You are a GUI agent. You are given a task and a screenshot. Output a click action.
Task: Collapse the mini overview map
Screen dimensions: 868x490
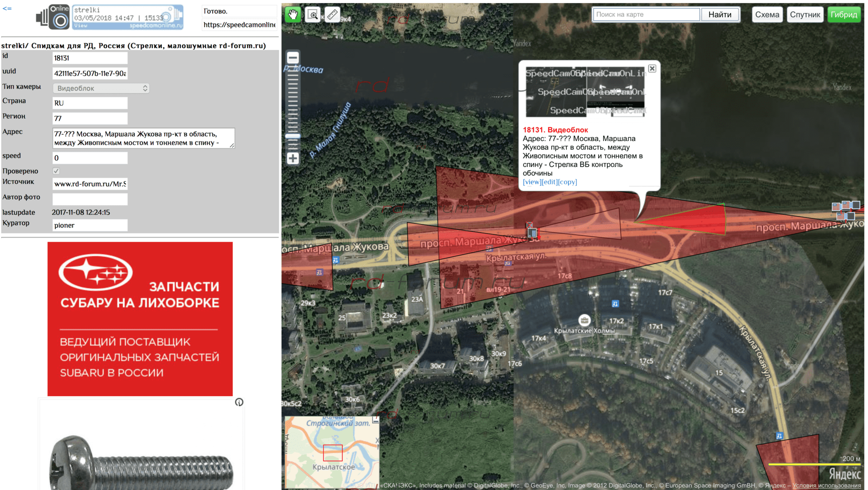tap(376, 420)
